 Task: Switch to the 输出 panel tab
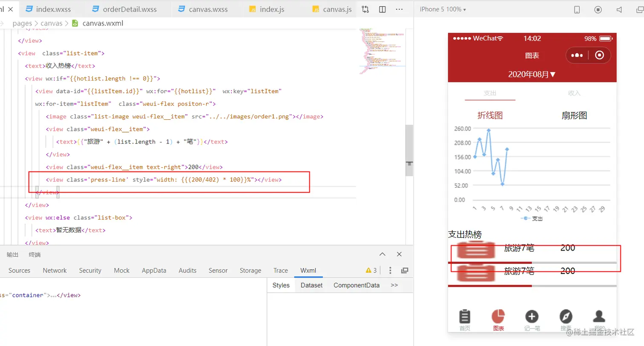coord(12,255)
